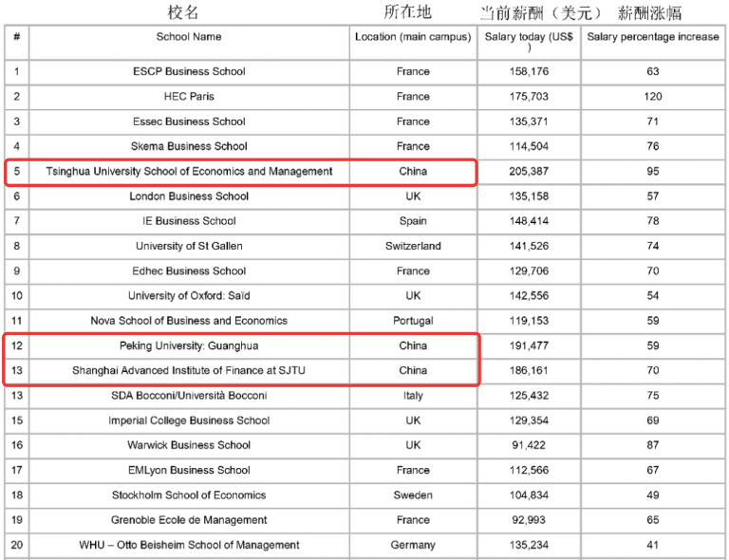Click the Salary percentage increase column header
Screen dimensions: 729x560
[653, 37]
